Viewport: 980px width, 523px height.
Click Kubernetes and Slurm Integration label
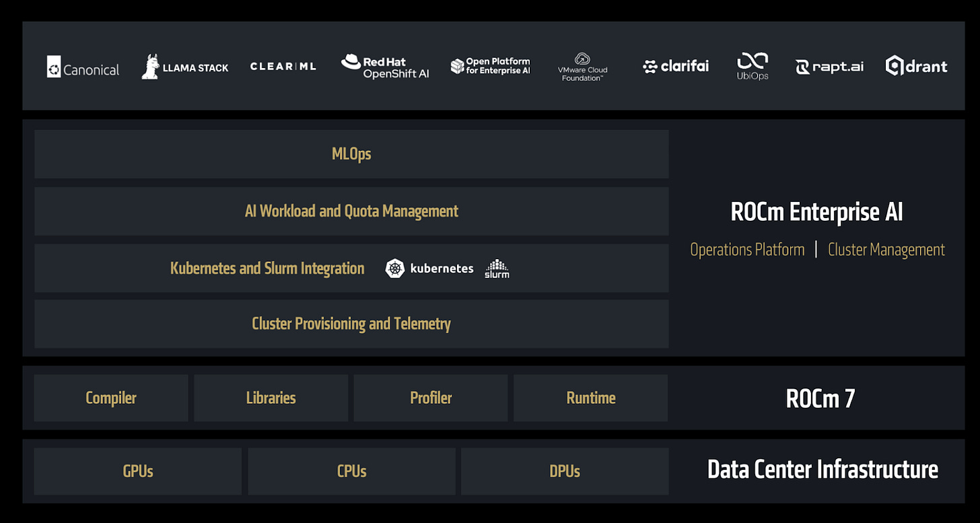[267, 269]
